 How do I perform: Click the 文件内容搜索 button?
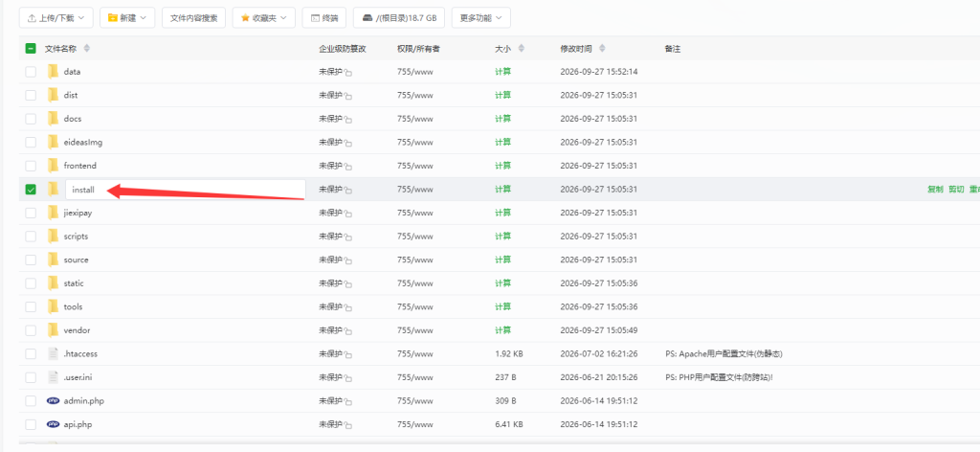(193, 18)
